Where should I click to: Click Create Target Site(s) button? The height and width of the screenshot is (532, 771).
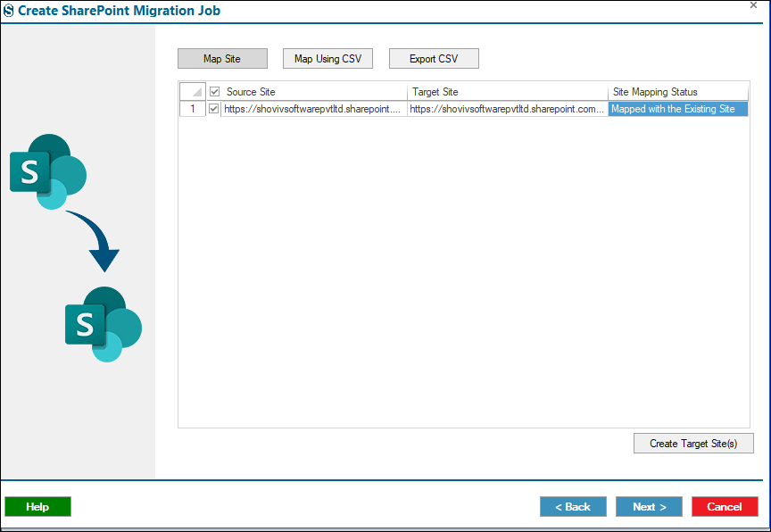pyautogui.click(x=693, y=444)
